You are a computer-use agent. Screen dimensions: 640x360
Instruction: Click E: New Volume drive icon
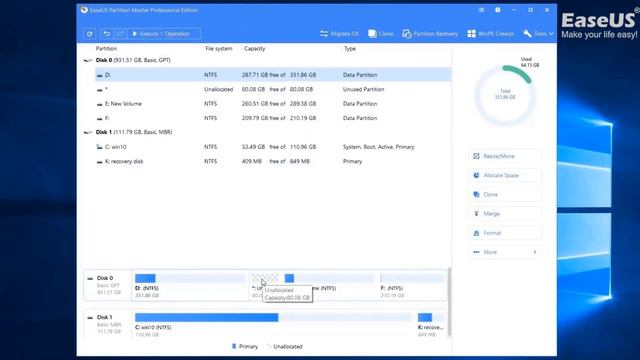tap(100, 104)
